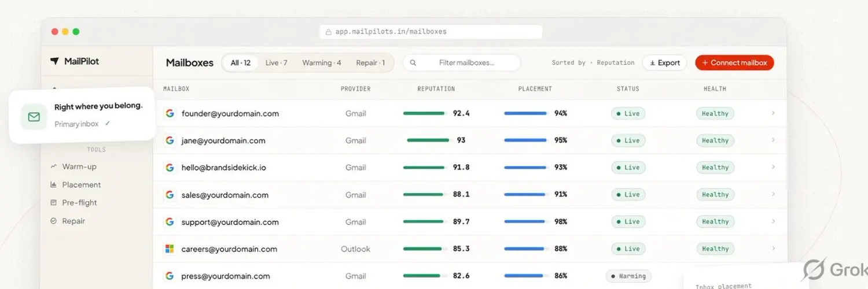The height and width of the screenshot is (289, 868).
Task: Open the Sorted by Reputation selector
Action: pyautogui.click(x=593, y=63)
